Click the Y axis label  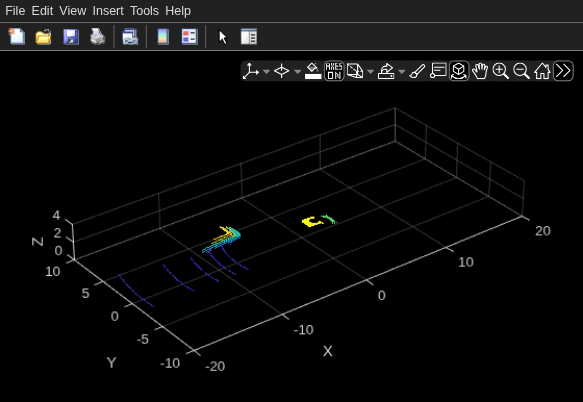point(112,362)
